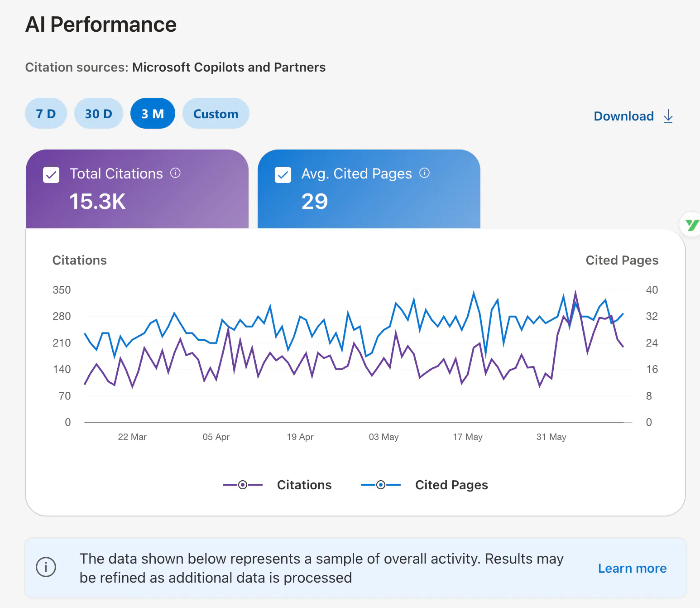The height and width of the screenshot is (608, 700).
Task: Open Total Citations info tooltip icon
Action: click(x=175, y=173)
